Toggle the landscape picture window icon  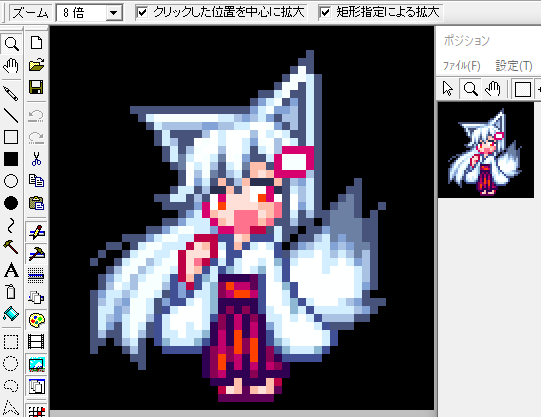(36, 364)
